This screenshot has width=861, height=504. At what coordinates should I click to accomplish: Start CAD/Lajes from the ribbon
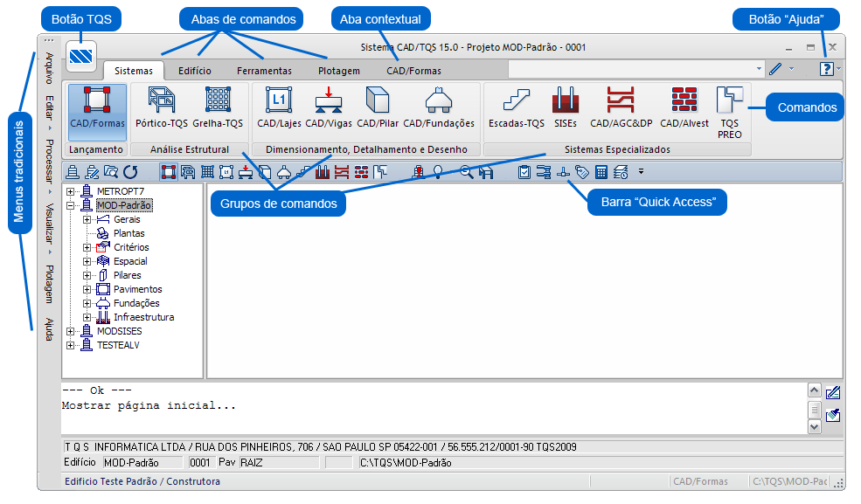(x=279, y=108)
